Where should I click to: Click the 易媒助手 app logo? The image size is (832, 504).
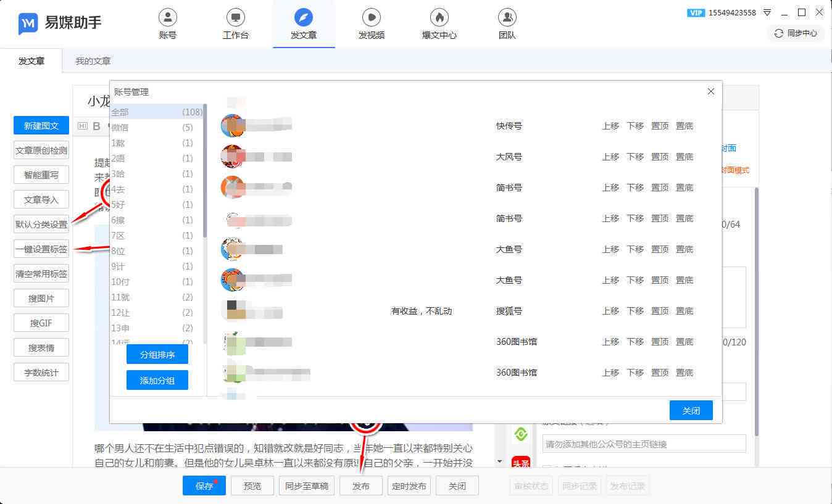tap(59, 23)
